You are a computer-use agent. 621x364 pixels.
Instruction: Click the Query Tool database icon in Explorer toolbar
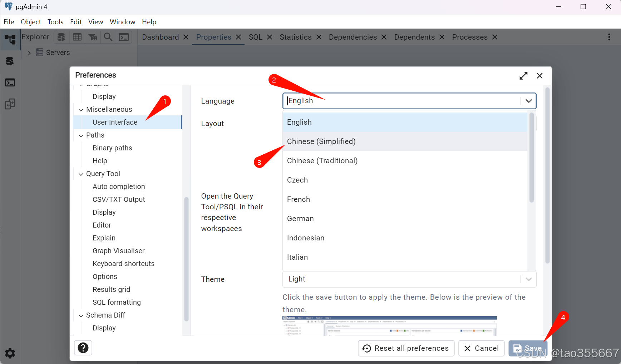[x=61, y=37]
